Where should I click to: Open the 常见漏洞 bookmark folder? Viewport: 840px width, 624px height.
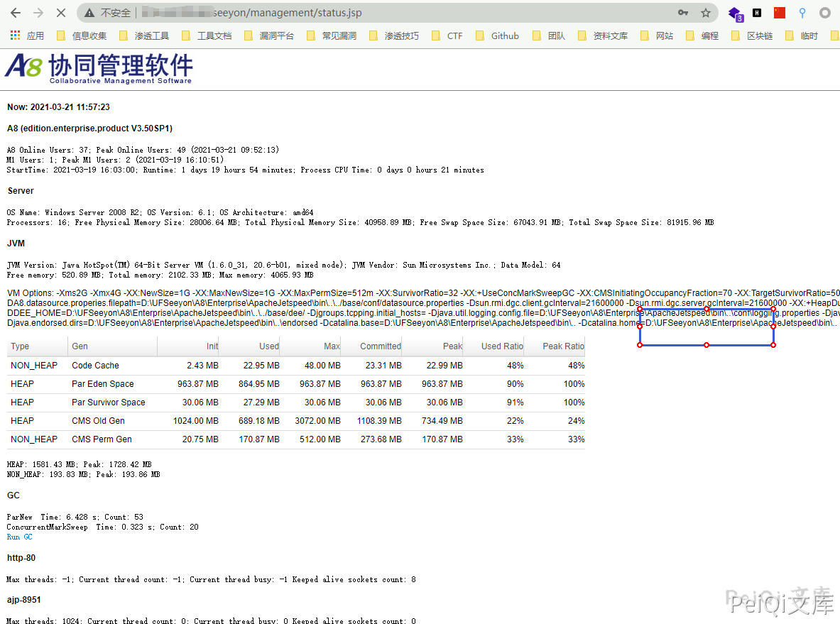click(332, 36)
